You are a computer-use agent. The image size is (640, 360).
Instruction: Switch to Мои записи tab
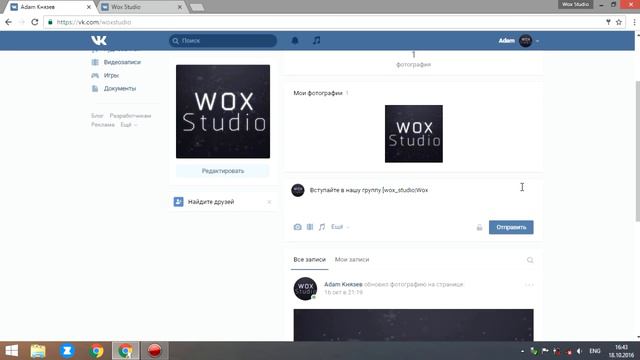(x=352, y=260)
